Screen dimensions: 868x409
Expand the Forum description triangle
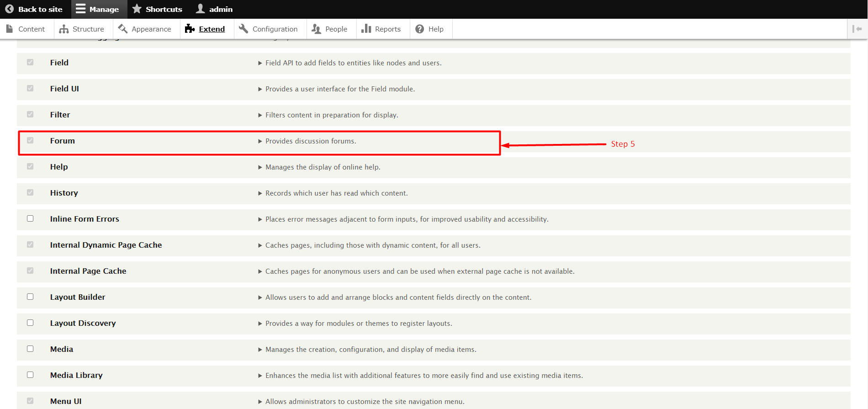[x=260, y=141]
